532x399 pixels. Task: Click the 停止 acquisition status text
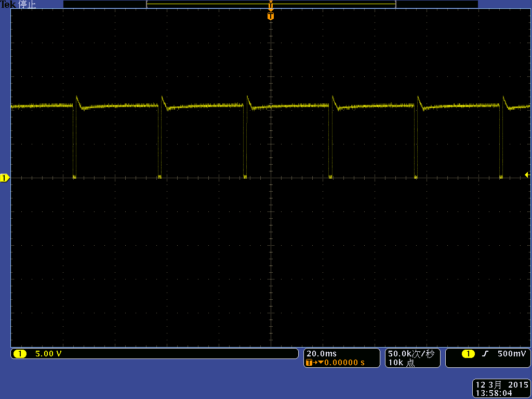click(27, 4)
